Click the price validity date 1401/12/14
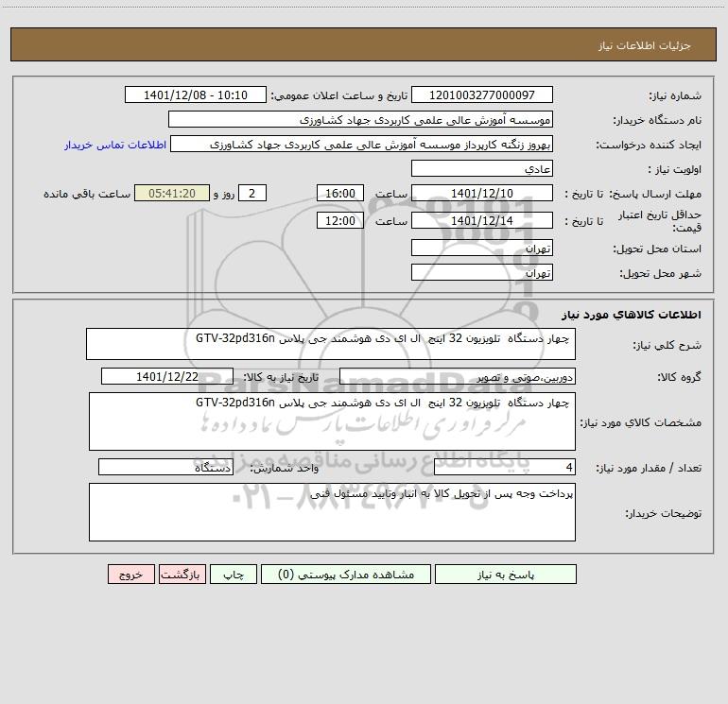The height and width of the screenshot is (704, 728). click(482, 220)
